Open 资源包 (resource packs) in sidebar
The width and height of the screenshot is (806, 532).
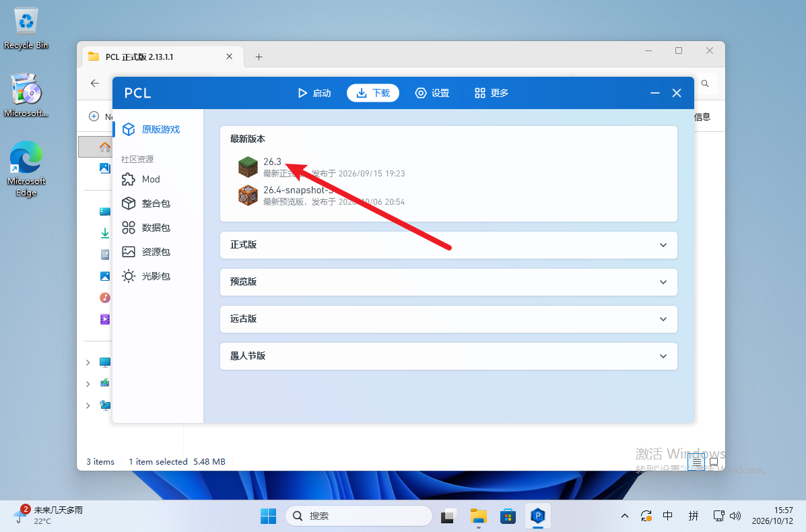158,252
